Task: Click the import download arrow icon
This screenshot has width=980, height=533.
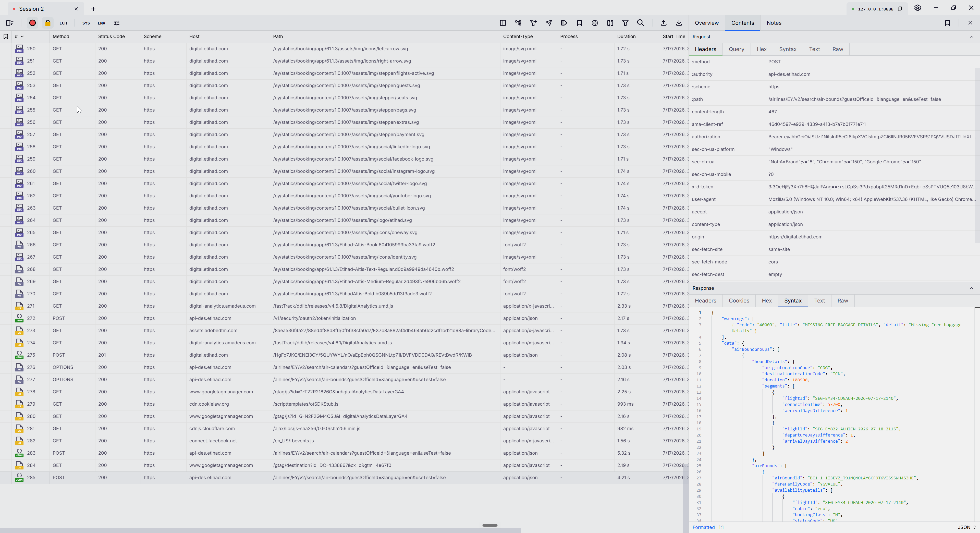Action: point(679,23)
